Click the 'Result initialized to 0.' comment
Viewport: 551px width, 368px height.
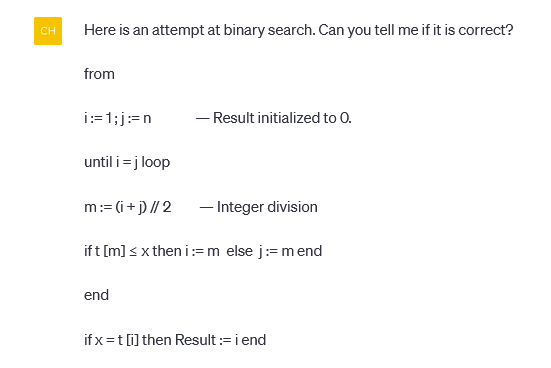pos(282,118)
